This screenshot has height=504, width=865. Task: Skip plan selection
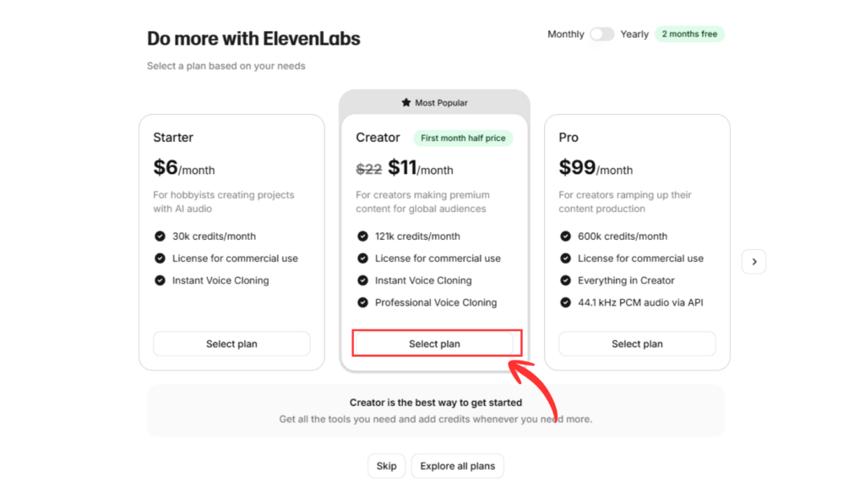click(x=386, y=466)
